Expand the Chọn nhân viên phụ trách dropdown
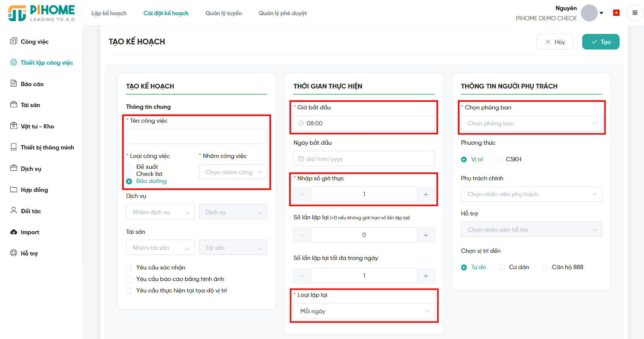 coord(531,194)
